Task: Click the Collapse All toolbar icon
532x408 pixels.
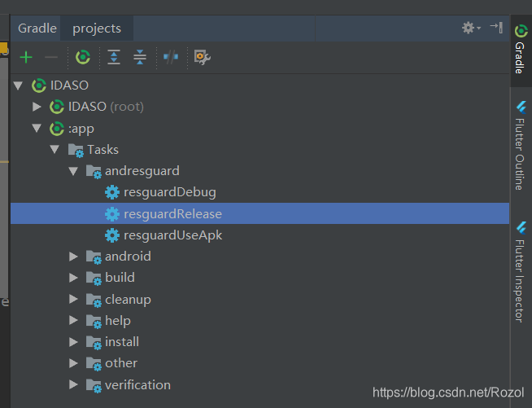Action: tap(140, 57)
